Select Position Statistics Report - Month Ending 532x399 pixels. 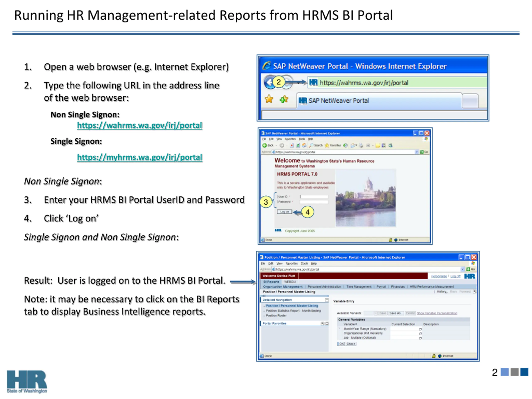[293, 310]
